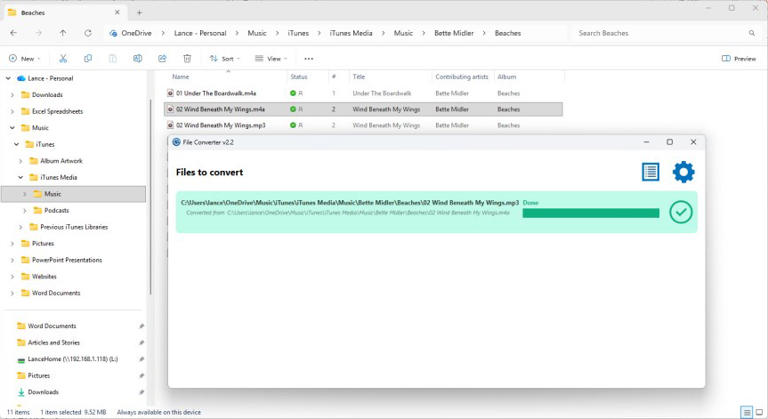This screenshot has width=768, height=419.
Task: Click the Rename icon in toolbar
Action: click(138, 58)
